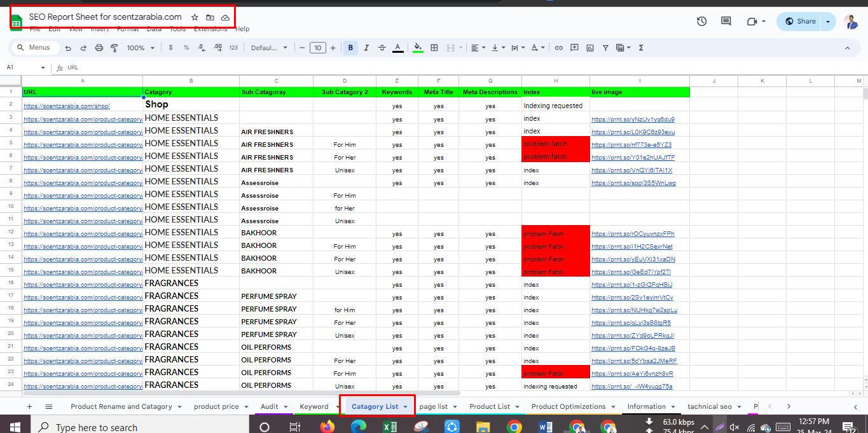Viewport: 868px width, 433px height.
Task: Open version history clock icon
Action: tap(702, 21)
